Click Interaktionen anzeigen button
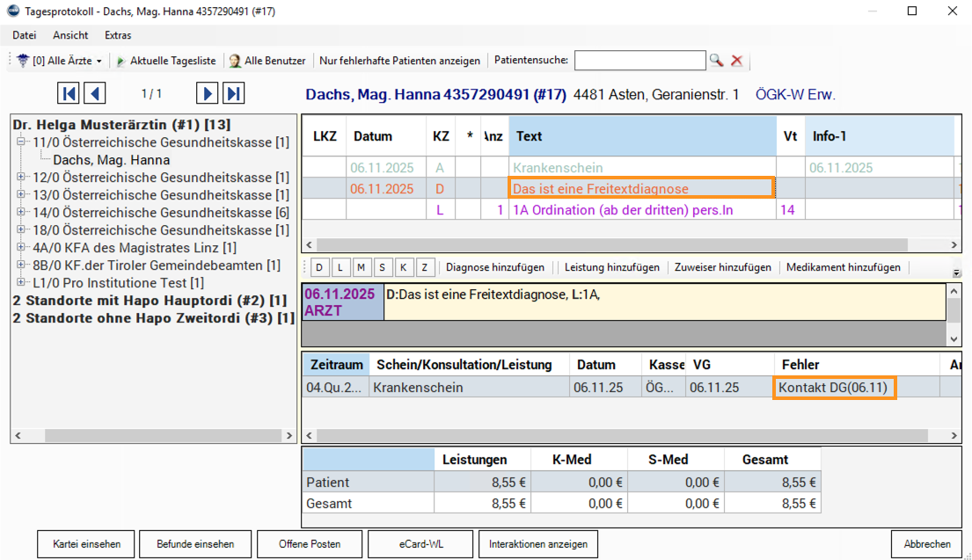The image size is (972, 560). pos(539,544)
